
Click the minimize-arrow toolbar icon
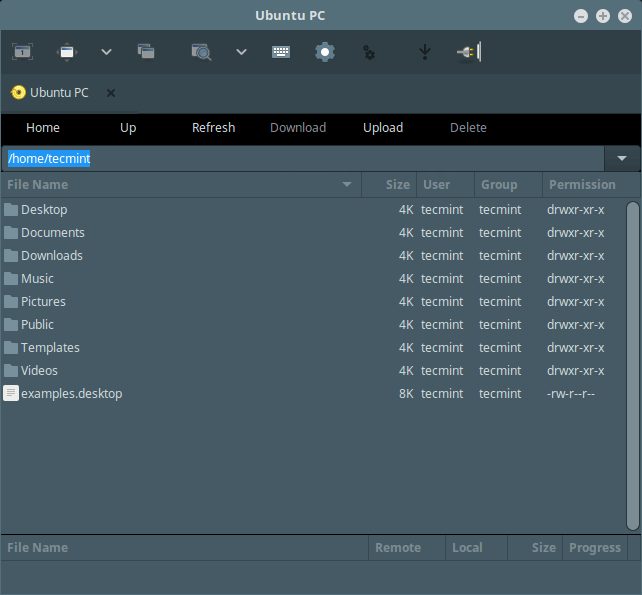click(424, 52)
